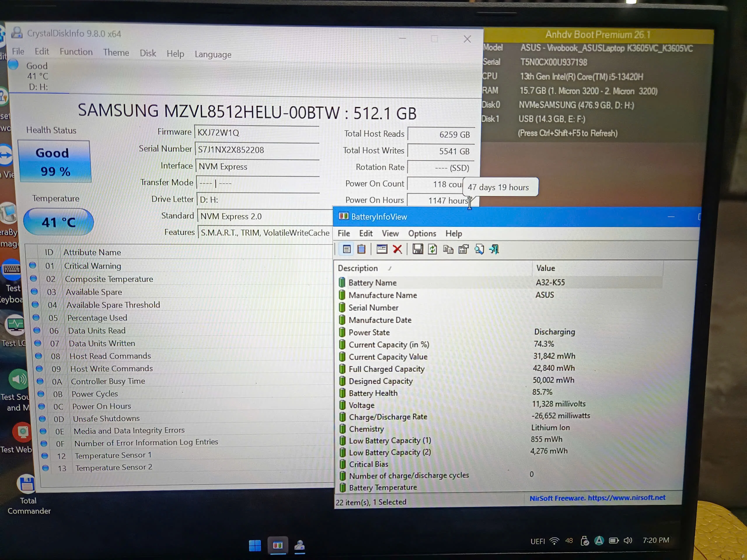Sort by the Description column header

click(x=433, y=268)
